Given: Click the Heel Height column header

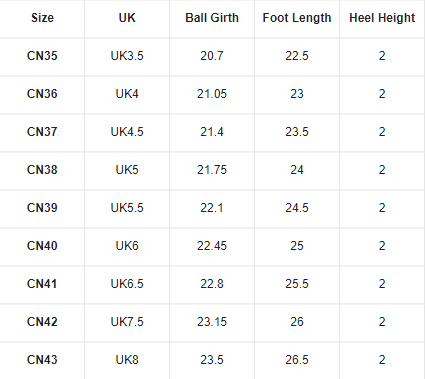Looking at the screenshot, I should [x=382, y=18].
